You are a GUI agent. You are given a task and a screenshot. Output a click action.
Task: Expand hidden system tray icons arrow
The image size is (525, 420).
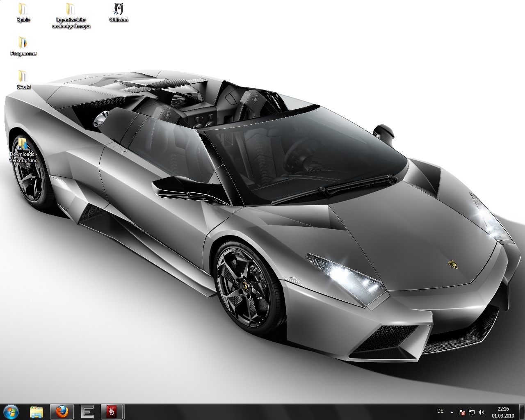[x=452, y=412]
